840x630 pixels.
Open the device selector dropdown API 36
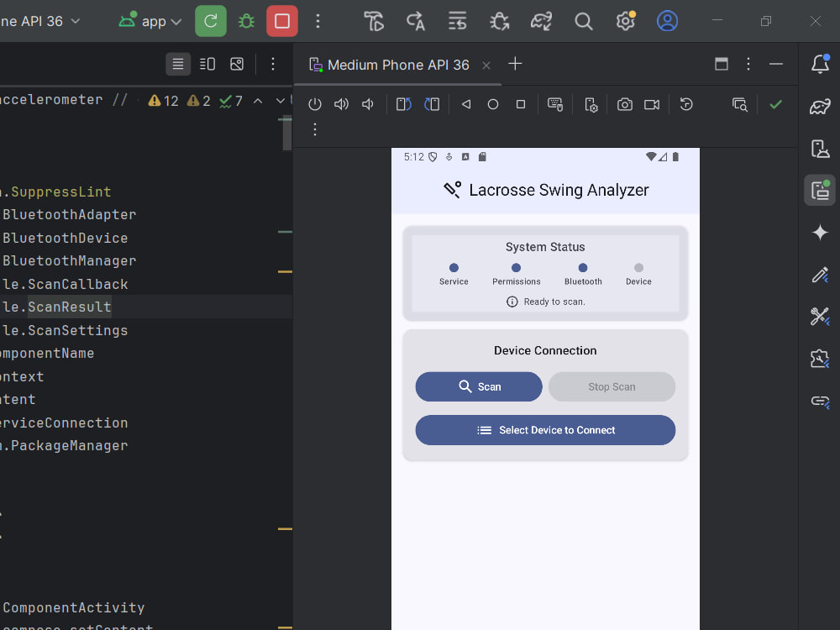tap(40, 22)
